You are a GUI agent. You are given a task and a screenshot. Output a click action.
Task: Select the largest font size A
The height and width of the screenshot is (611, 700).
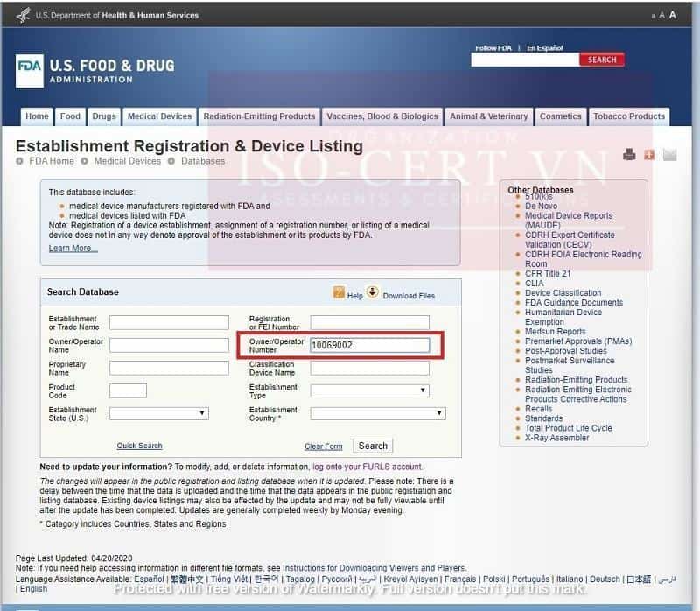pyautogui.click(x=672, y=15)
